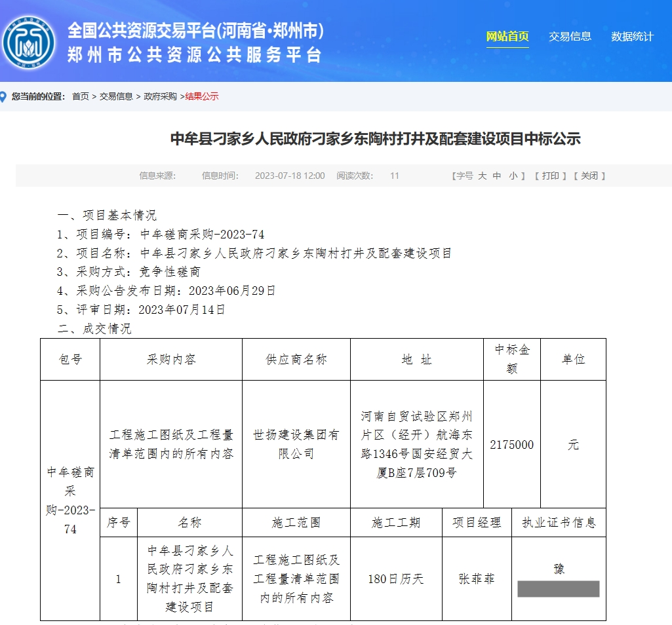
Task: Click the platform logo icon top-left
Action: click(29, 41)
